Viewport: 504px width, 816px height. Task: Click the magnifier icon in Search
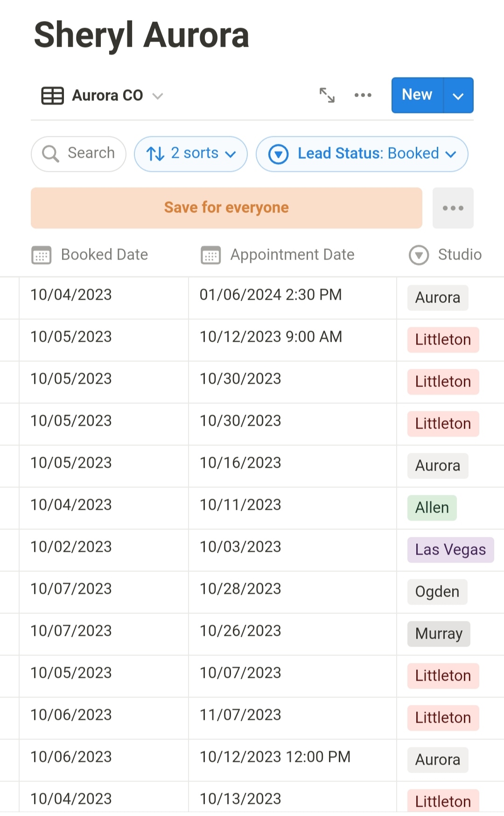50,154
